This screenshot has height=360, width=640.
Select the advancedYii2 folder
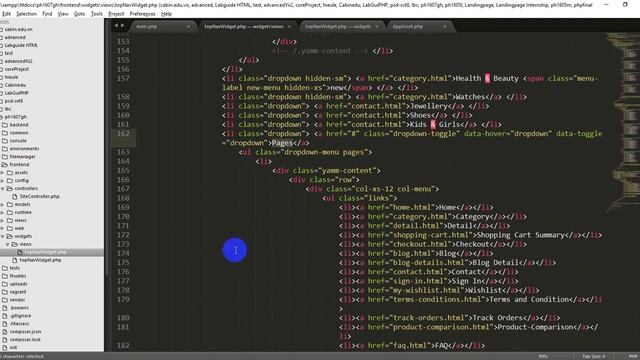click(x=18, y=61)
